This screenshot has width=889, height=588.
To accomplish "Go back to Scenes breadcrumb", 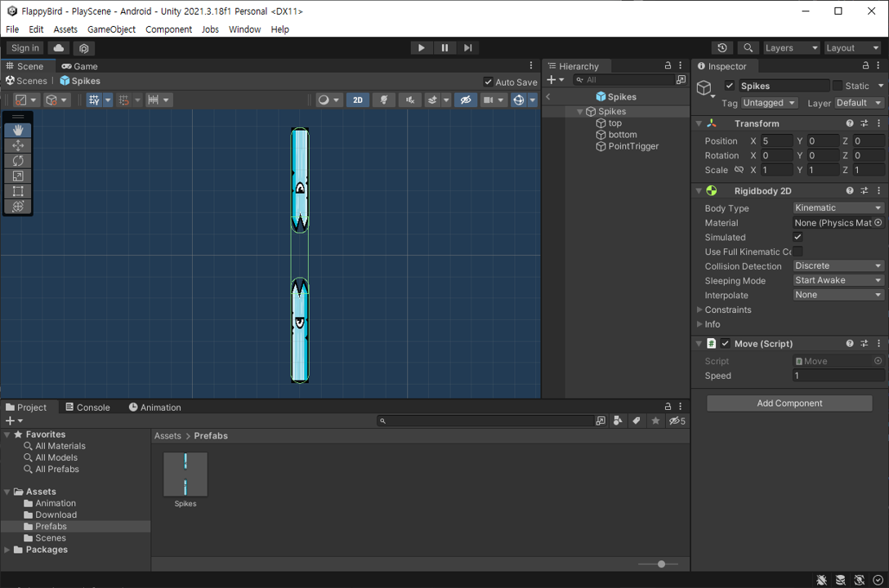I will coord(26,81).
